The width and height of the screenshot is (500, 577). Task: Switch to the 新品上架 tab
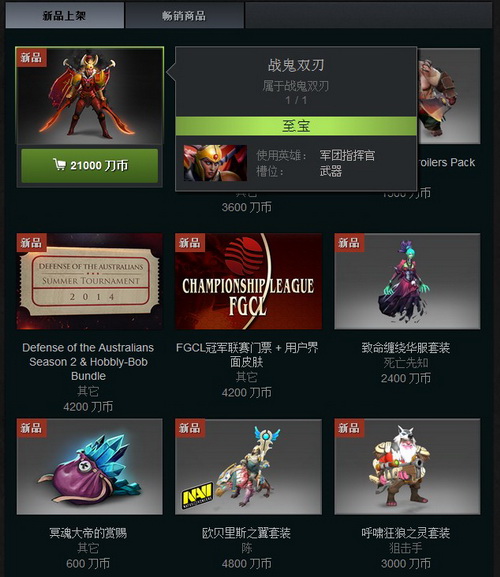(x=64, y=15)
